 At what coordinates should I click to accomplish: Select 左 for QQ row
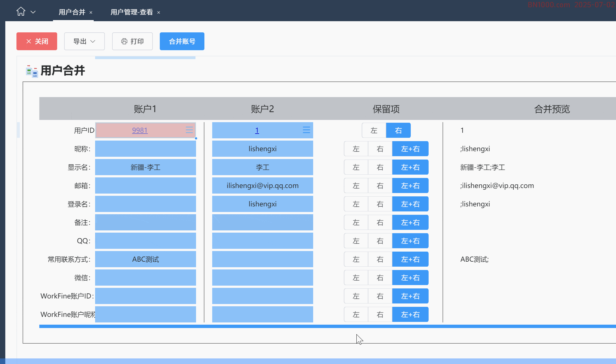356,241
